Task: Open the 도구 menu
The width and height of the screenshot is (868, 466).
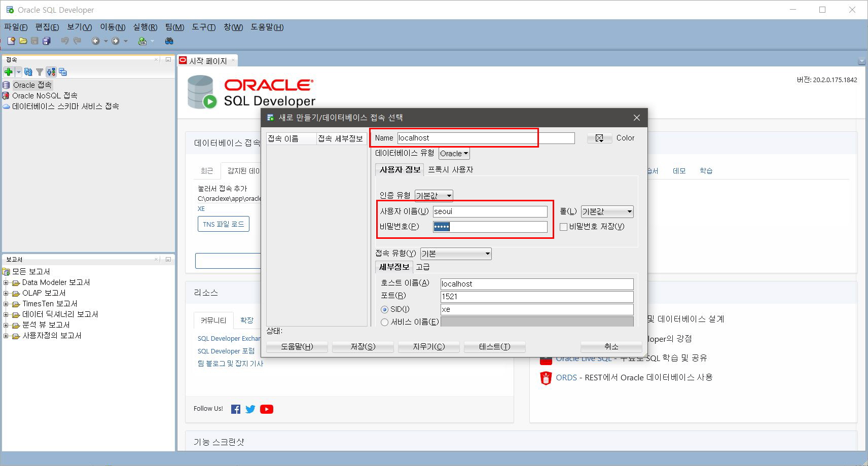Action: [x=203, y=27]
